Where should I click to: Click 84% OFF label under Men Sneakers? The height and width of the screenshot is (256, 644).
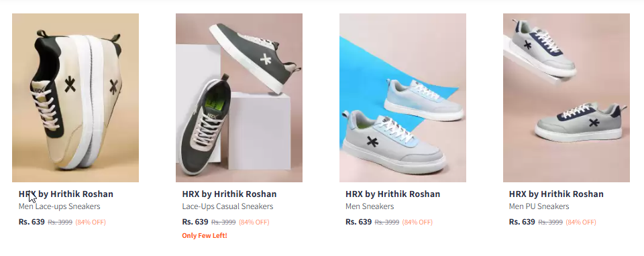(417, 222)
